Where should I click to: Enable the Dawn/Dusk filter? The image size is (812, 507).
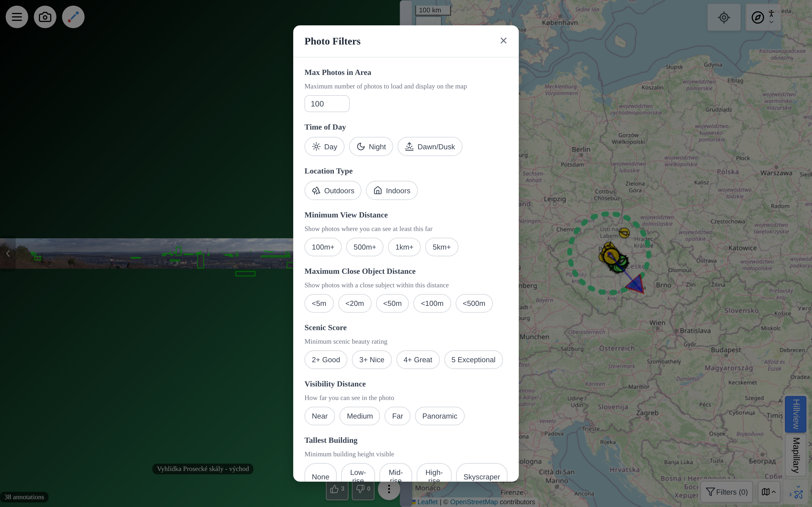click(x=429, y=146)
